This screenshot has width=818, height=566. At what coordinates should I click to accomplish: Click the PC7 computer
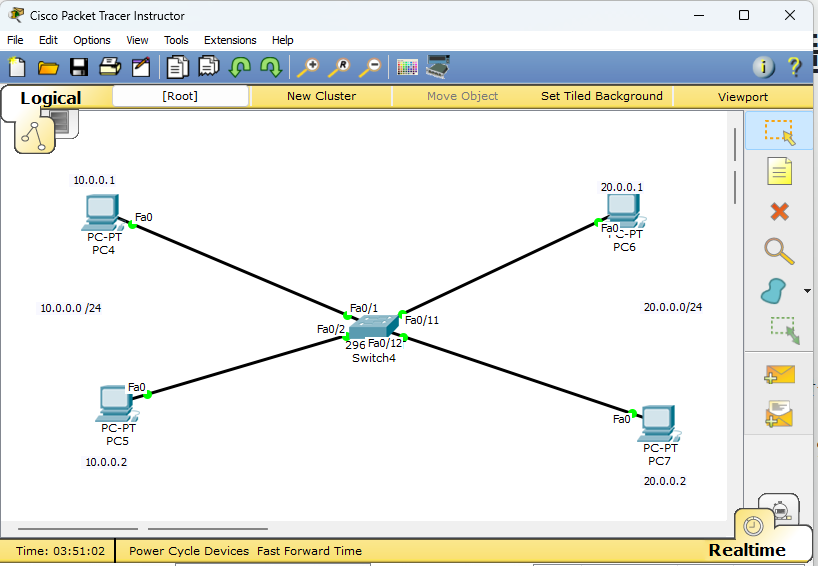pos(658,424)
